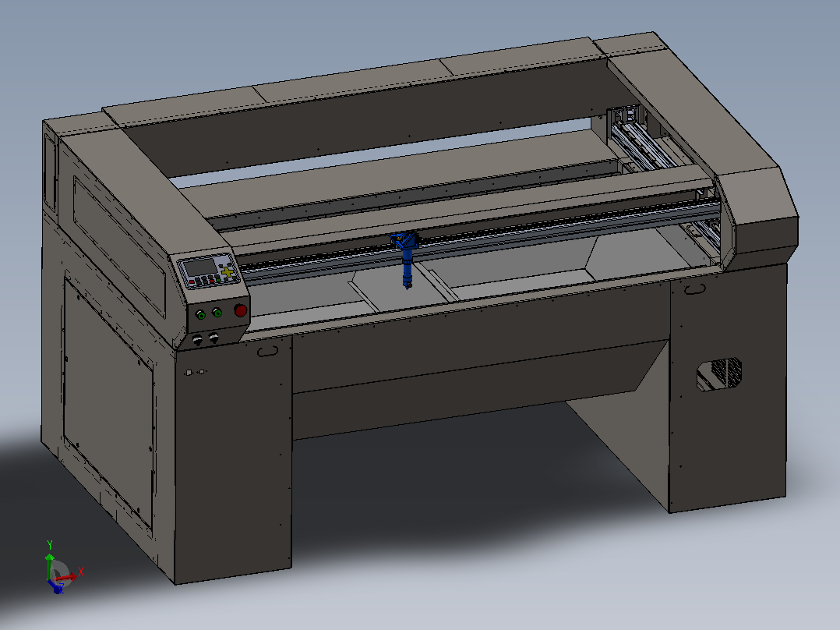Select the left rotary key switch below the panel

198,340
